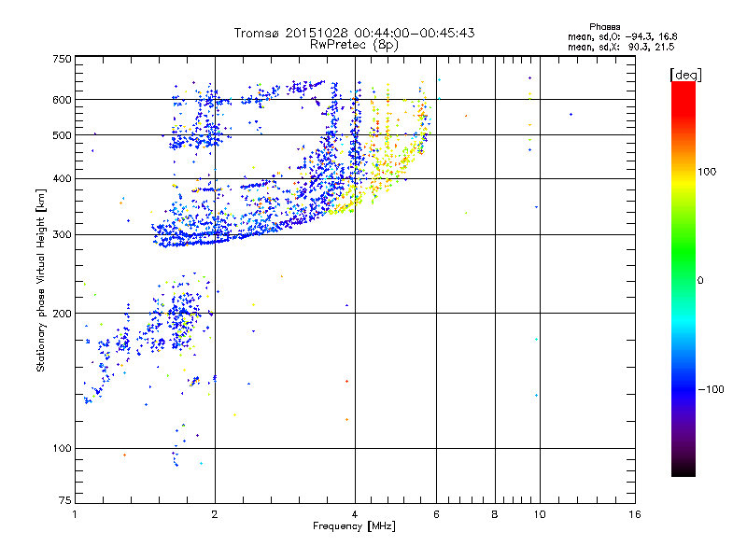This screenshot has height=560, width=747.
Task: Click the 1 tick on the frequency axis
Action: click(76, 514)
